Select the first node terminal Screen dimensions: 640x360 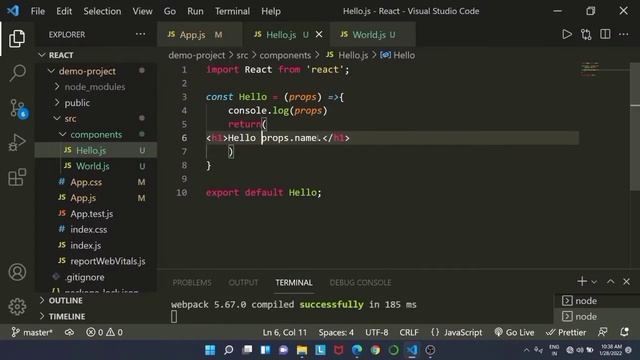point(597,301)
